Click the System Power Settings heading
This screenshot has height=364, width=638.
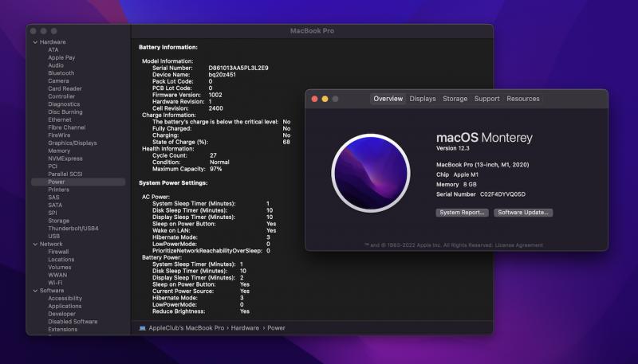click(173, 183)
